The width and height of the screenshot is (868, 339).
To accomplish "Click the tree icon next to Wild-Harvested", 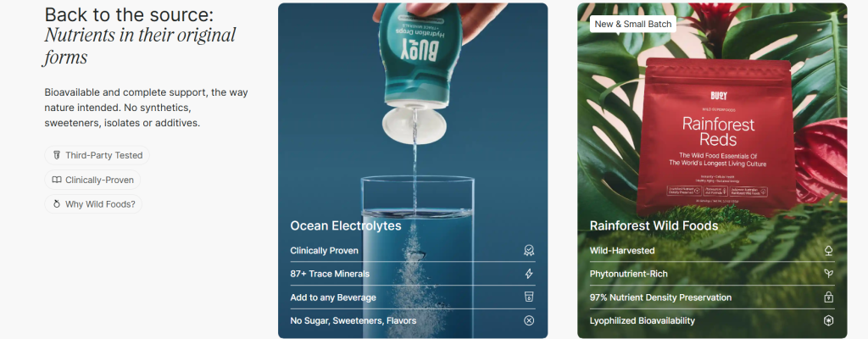I will [x=828, y=250].
